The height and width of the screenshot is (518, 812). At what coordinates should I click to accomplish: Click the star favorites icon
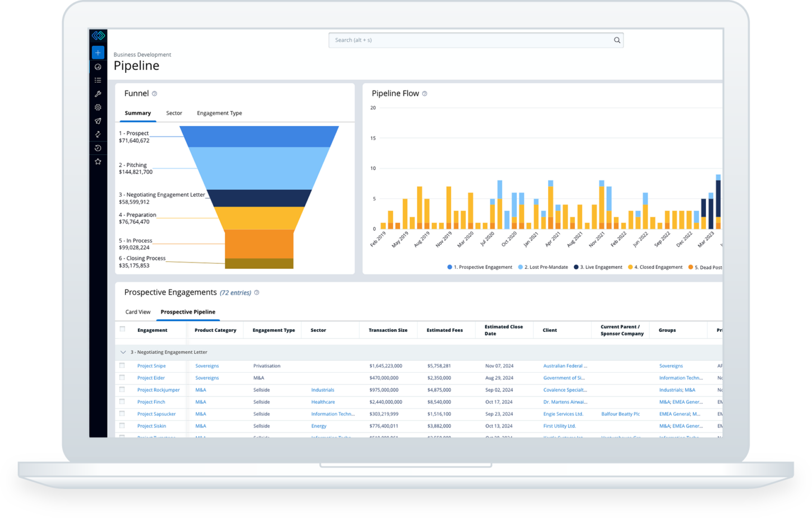click(x=98, y=162)
